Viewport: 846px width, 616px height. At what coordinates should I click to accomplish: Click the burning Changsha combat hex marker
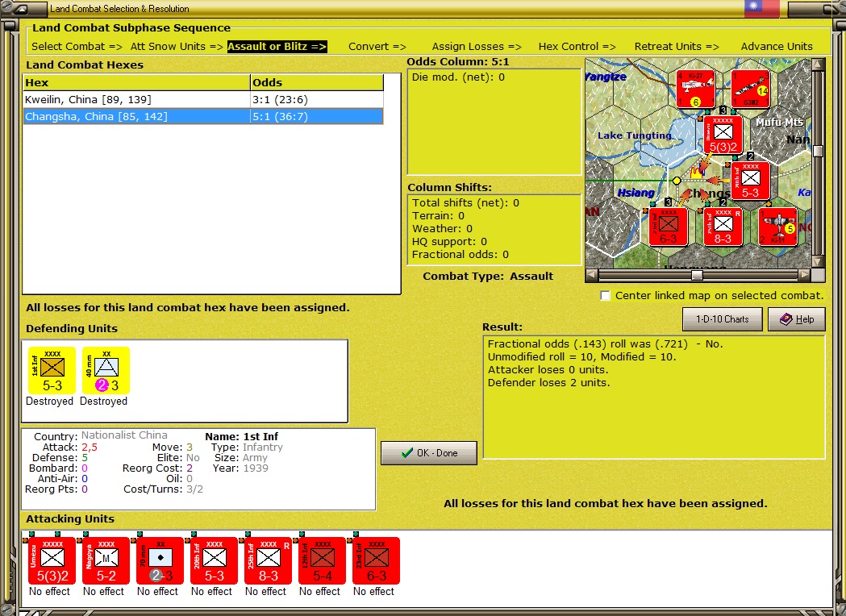(697, 172)
